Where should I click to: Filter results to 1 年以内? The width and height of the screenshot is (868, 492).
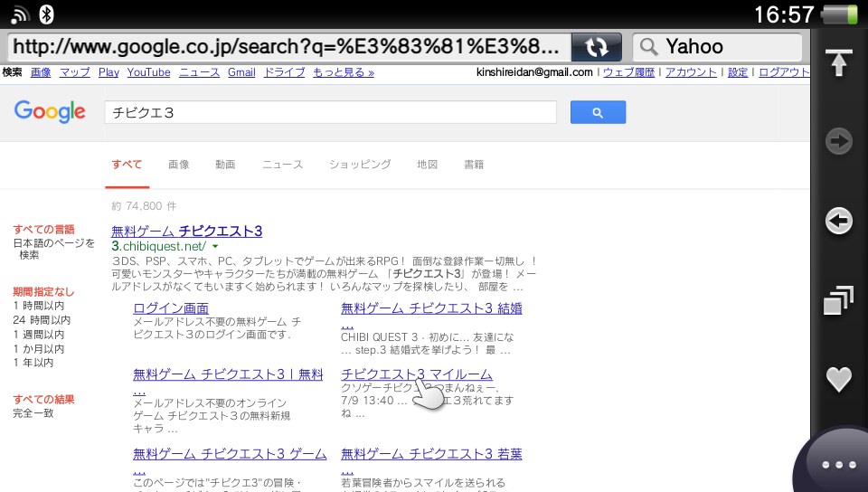point(33,363)
